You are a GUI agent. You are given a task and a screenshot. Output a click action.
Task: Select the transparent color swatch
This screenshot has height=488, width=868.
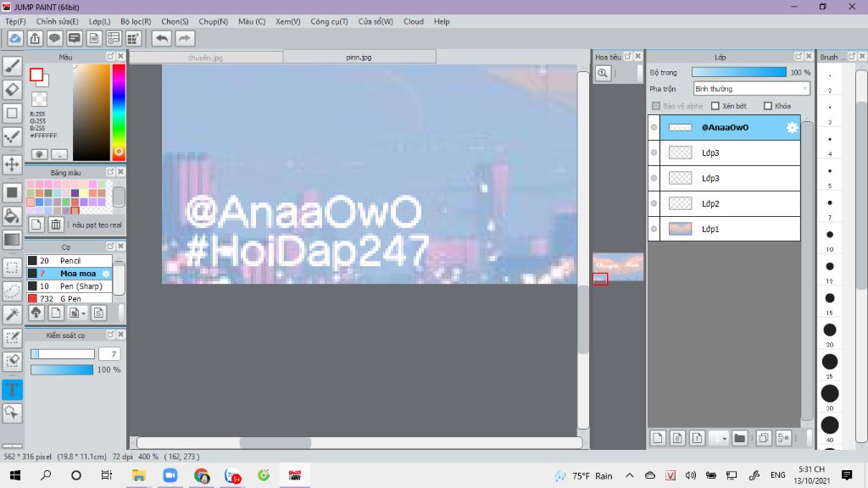click(x=39, y=99)
